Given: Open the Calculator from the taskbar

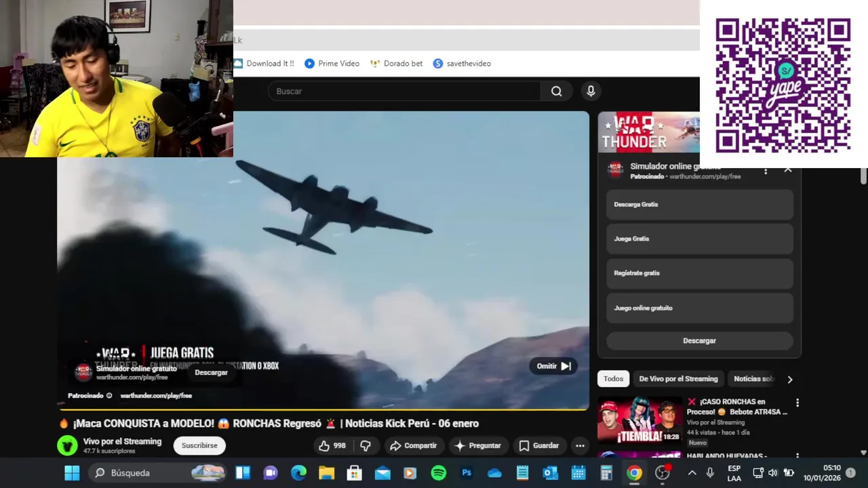Looking at the screenshot, I should (606, 472).
